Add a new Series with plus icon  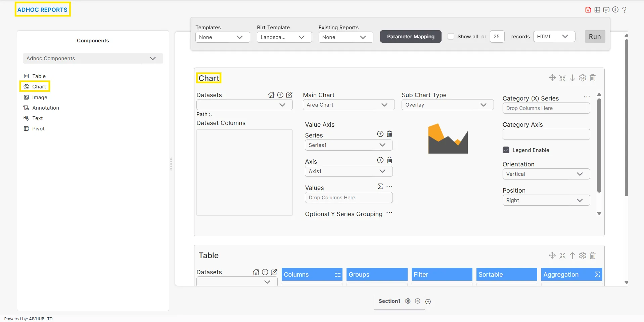pos(380,134)
